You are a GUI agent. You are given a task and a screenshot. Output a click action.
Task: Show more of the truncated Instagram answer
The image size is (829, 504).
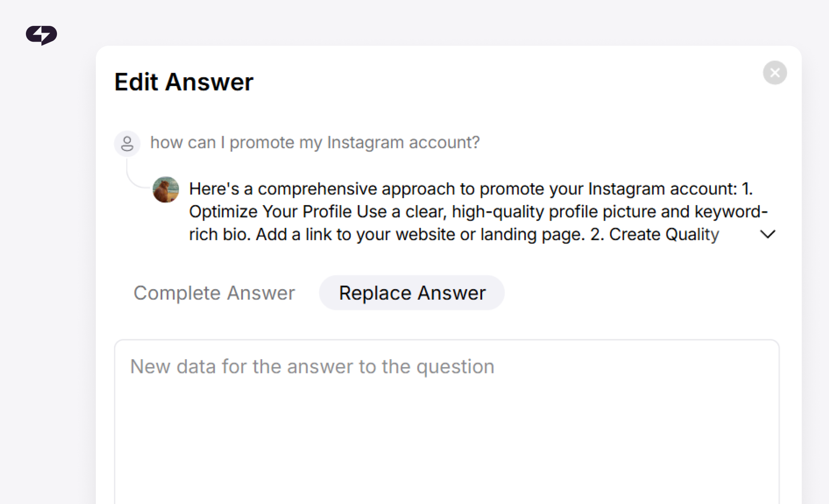tap(768, 234)
